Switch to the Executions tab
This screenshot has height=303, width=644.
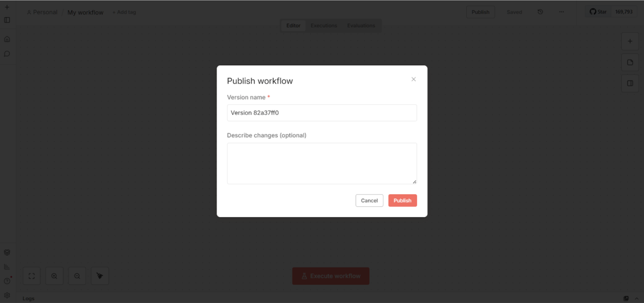324,26
